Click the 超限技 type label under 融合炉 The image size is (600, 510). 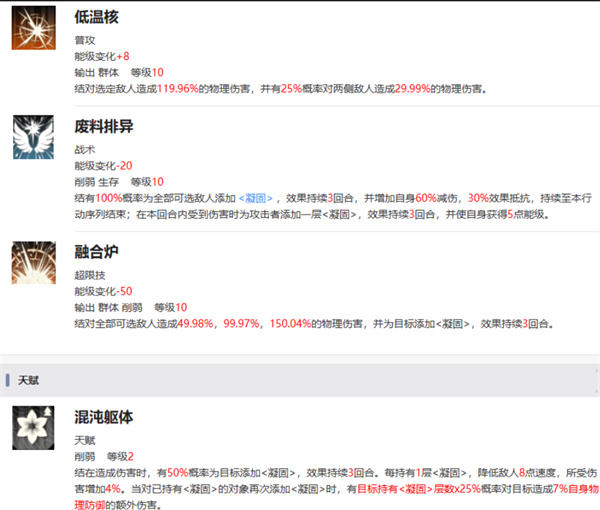coord(89,274)
